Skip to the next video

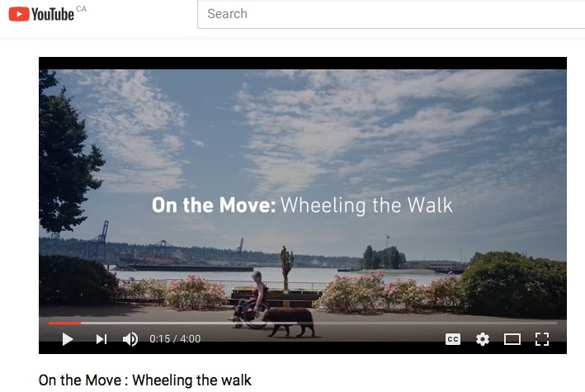coord(101,339)
